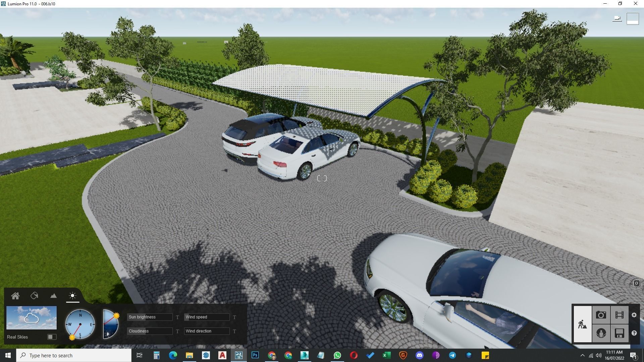Screen dimensions: 644x362
Task: Click the sun direction compass dial
Action: 80,324
